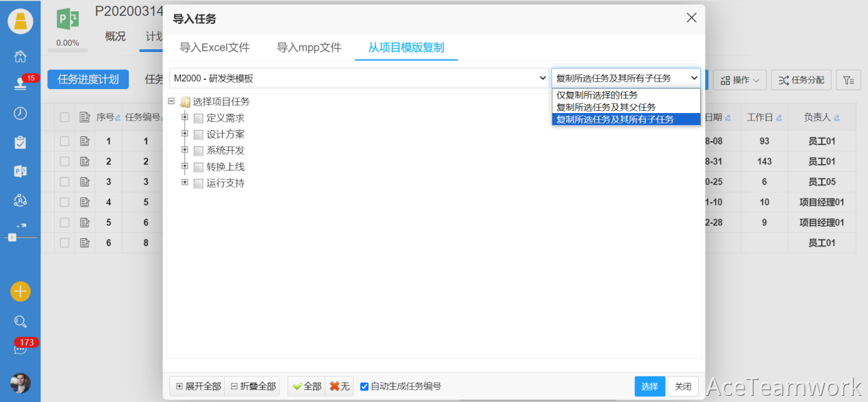Click the 展开全部 button
868x402 pixels.
[198, 386]
